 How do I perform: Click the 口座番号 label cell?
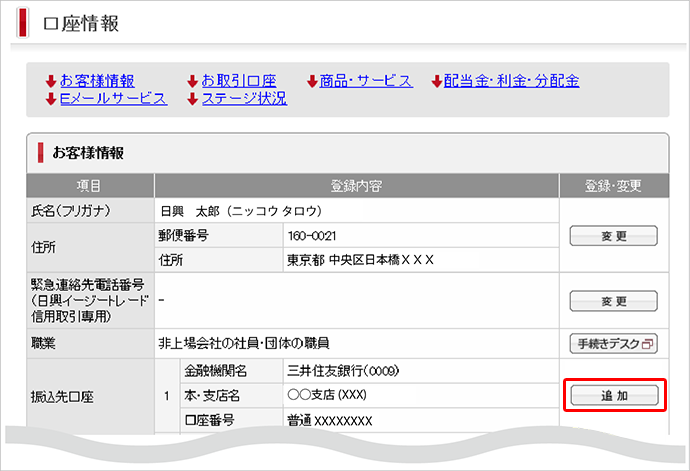click(231, 420)
